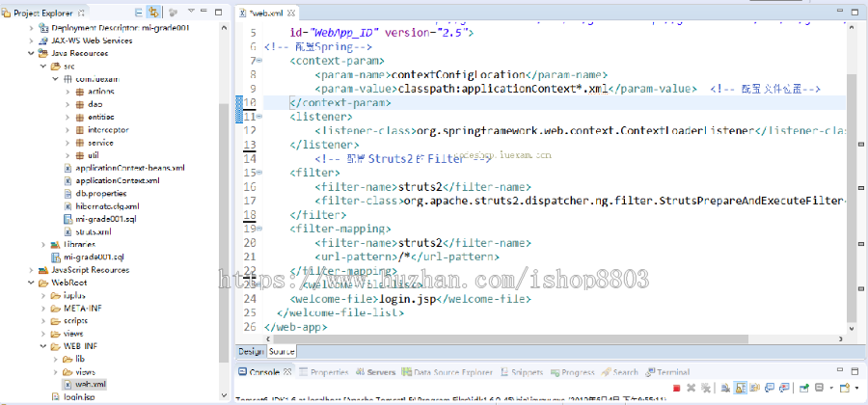Click the Servers tab icon
The image size is (868, 405).
[361, 372]
